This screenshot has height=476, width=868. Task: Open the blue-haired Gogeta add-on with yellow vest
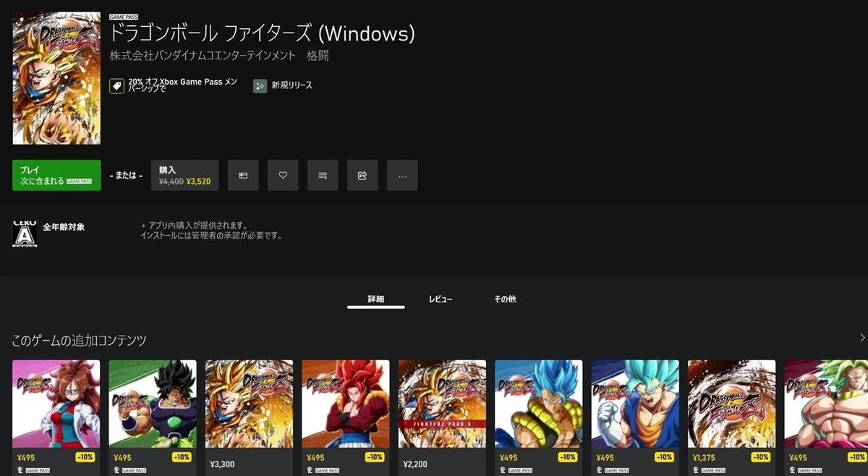[539, 404]
